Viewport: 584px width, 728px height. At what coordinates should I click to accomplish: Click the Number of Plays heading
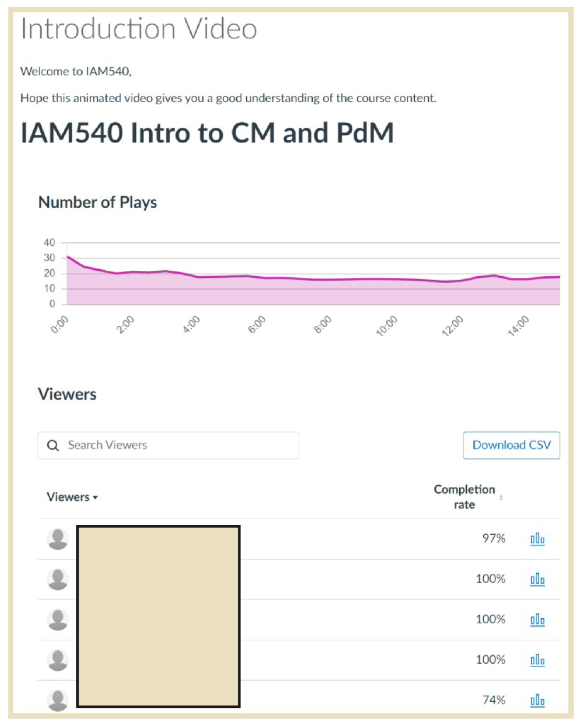(98, 202)
